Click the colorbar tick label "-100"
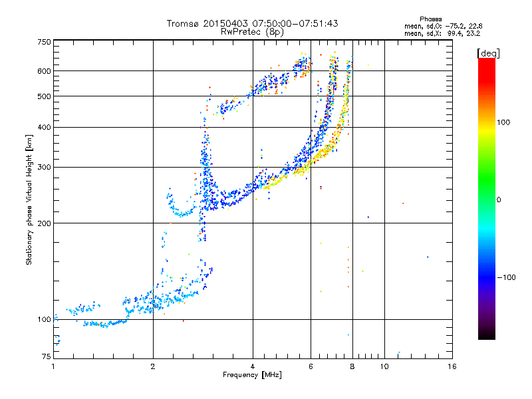 506,277
